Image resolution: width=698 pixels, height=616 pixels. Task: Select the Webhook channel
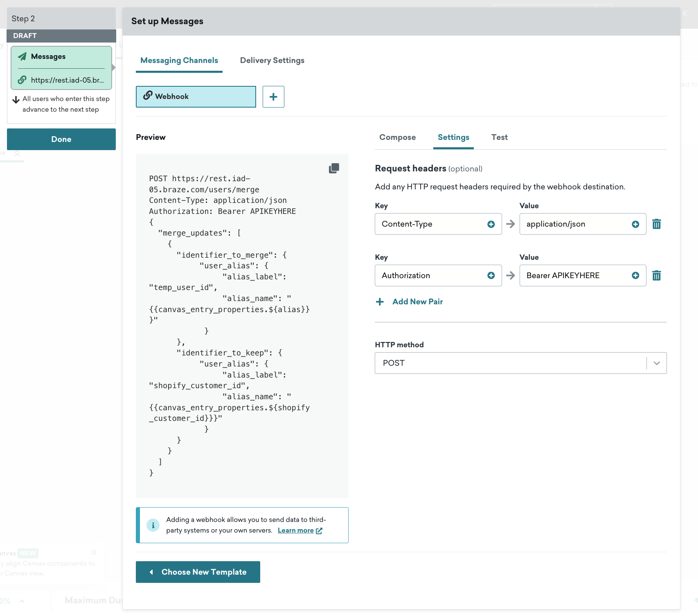pos(196,97)
